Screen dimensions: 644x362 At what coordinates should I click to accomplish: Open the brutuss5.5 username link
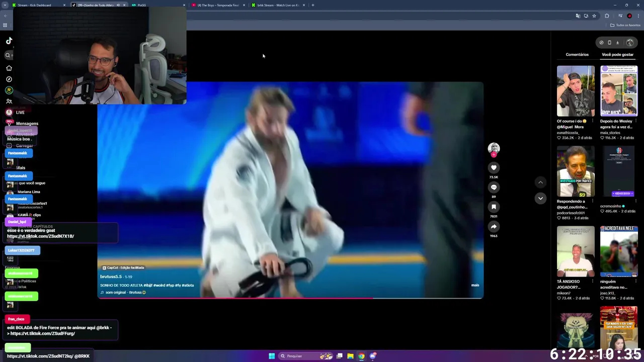tap(111, 277)
